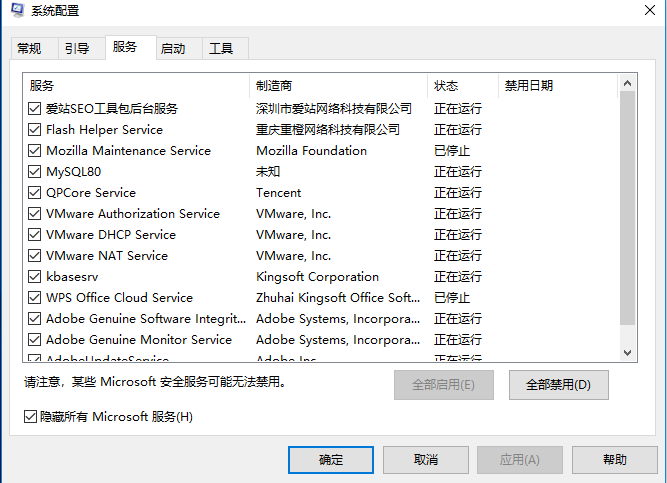This screenshot has width=667, height=483.
Task: Click the 取消 button
Action: coord(425,460)
